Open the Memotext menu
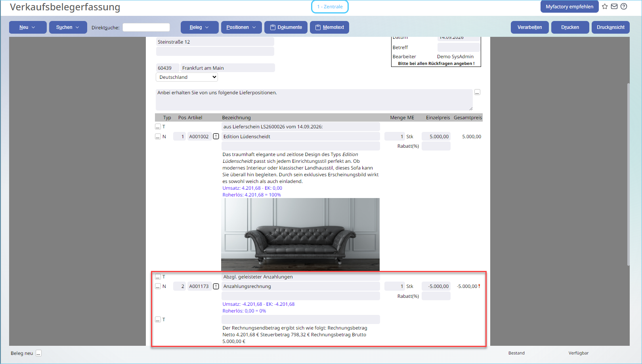This screenshot has height=364, width=642. coord(329,27)
